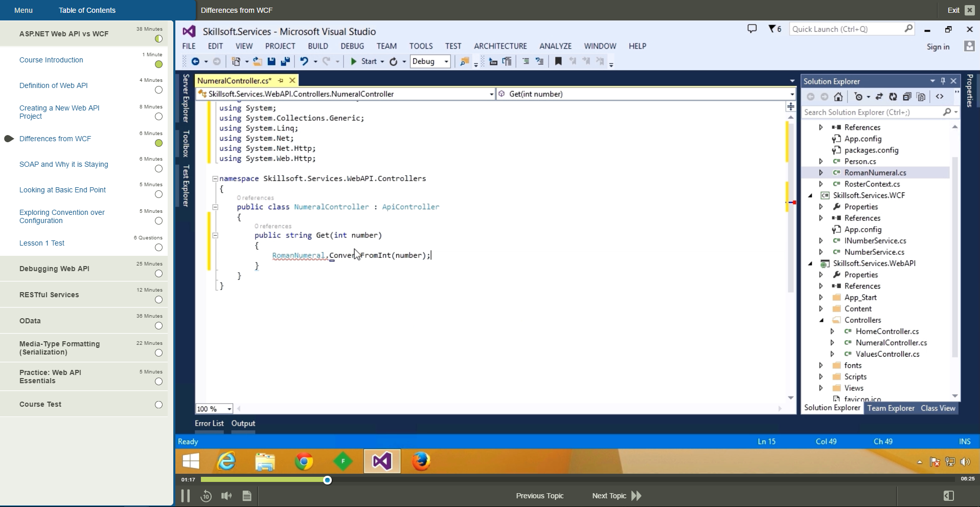Open Firefox from the taskbar
Screen dimensions: 980x507
421,461
